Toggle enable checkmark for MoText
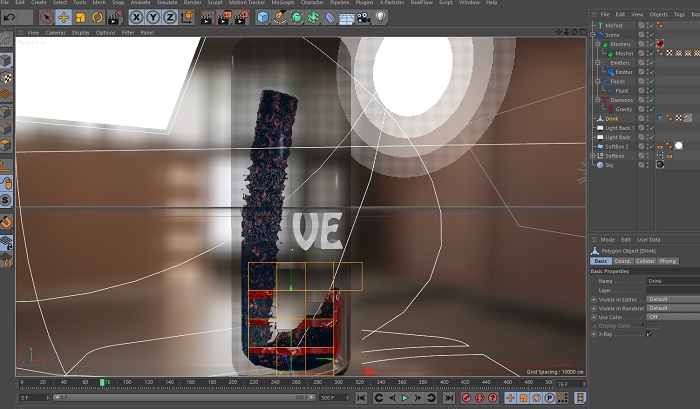 (x=651, y=25)
